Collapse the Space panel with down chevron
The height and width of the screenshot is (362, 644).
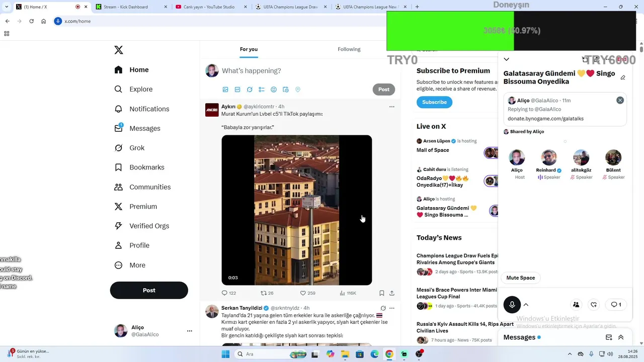(x=506, y=59)
